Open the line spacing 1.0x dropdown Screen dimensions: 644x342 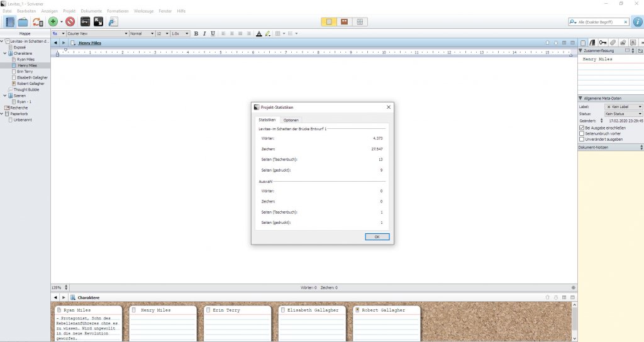coord(180,34)
